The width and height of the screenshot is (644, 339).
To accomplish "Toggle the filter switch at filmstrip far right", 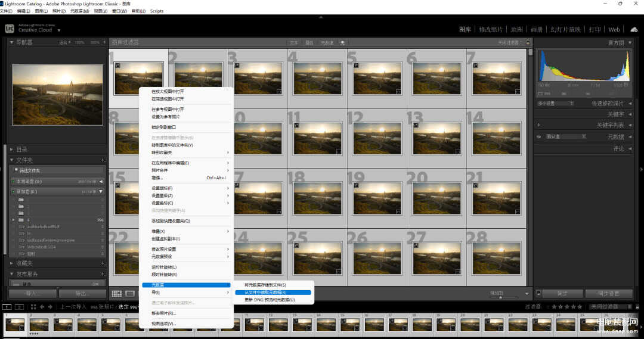I will tap(637, 307).
